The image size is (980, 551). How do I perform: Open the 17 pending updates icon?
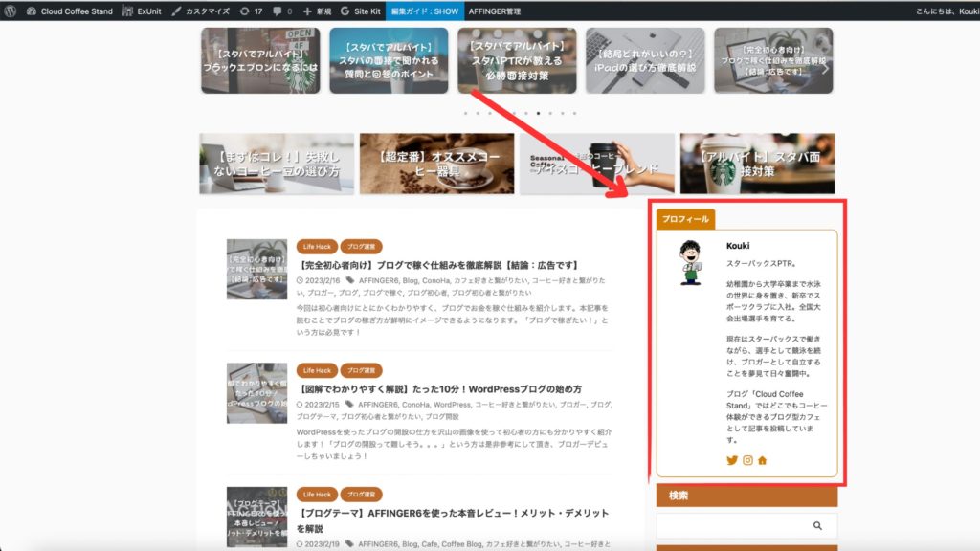[251, 11]
